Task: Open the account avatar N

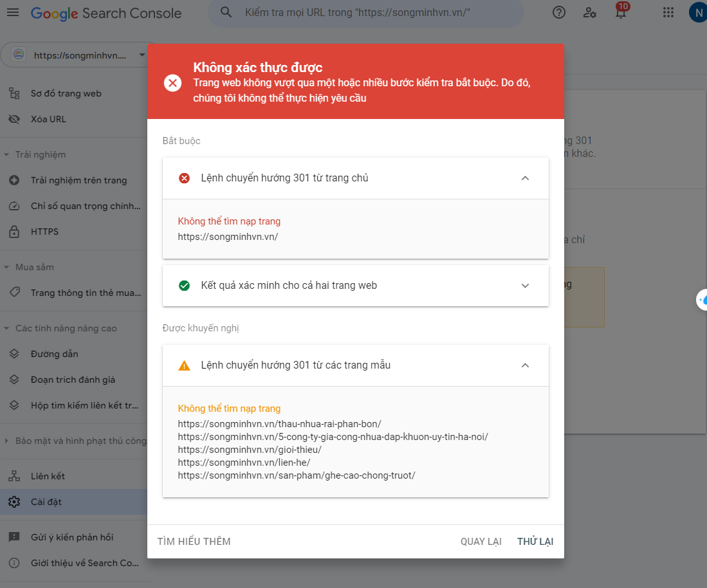Action: (698, 13)
